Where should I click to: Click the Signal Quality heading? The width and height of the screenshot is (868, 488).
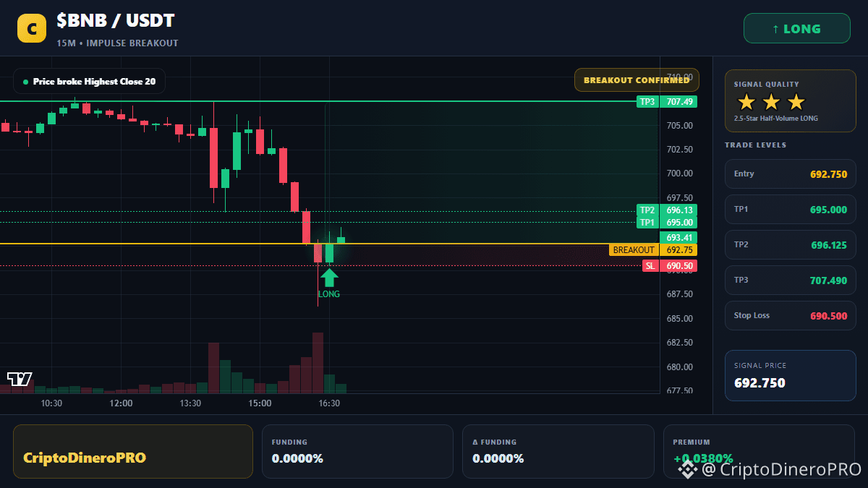point(767,85)
